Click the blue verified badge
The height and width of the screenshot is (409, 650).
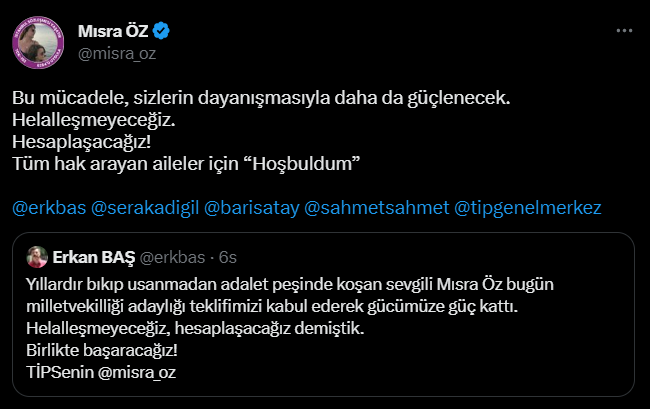click(x=160, y=32)
